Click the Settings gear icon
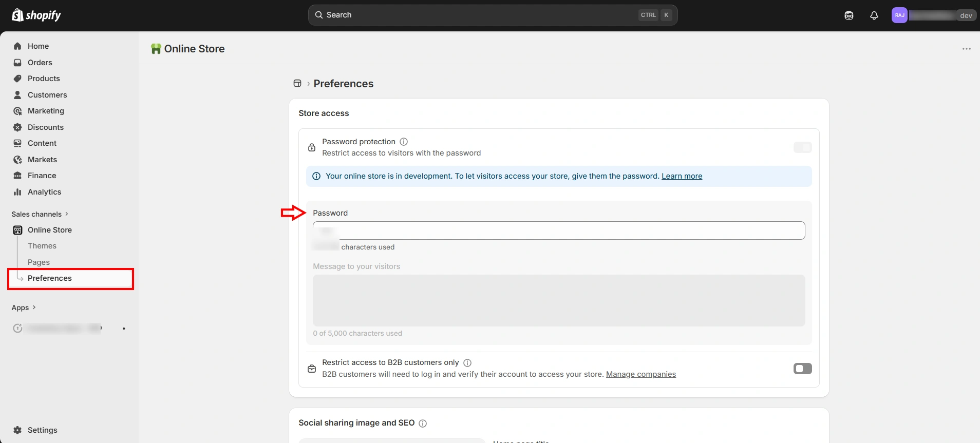 point(17,430)
